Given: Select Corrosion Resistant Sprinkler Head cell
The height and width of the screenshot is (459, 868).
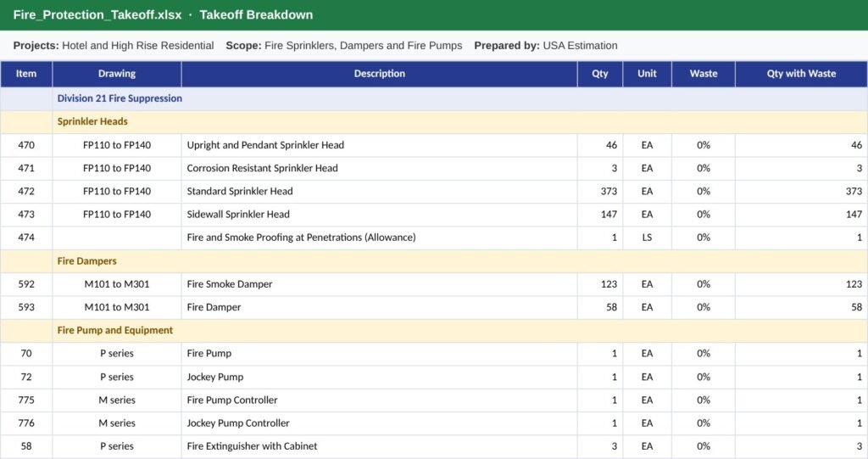Looking at the screenshot, I should [379, 169].
